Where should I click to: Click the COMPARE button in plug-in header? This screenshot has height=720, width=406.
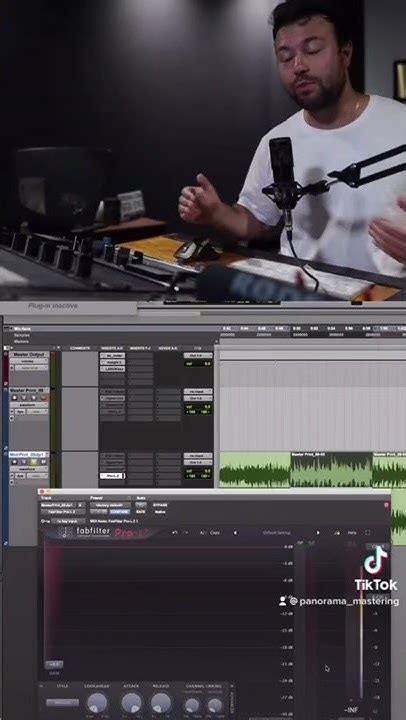click(120, 511)
